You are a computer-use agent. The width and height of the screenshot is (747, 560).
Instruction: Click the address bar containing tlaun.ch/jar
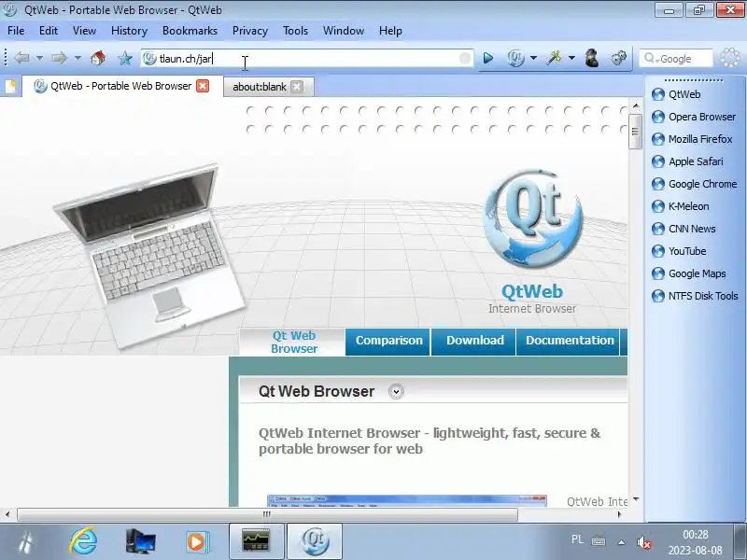[307, 58]
